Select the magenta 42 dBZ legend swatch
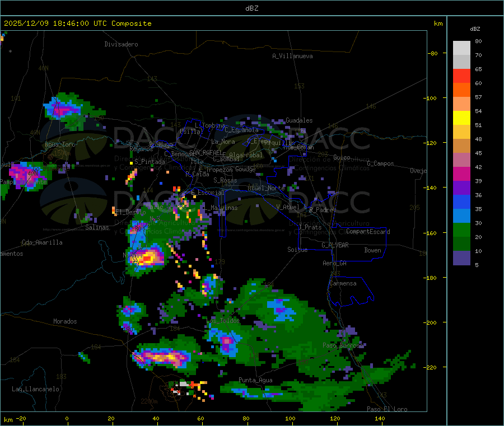The image size is (504, 426). click(x=461, y=174)
